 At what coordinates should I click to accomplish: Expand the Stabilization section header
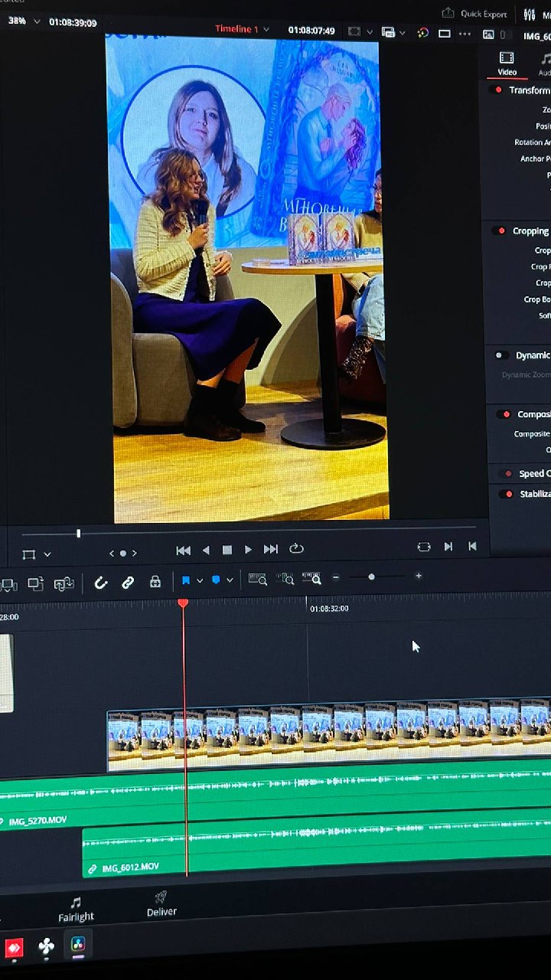pos(535,494)
